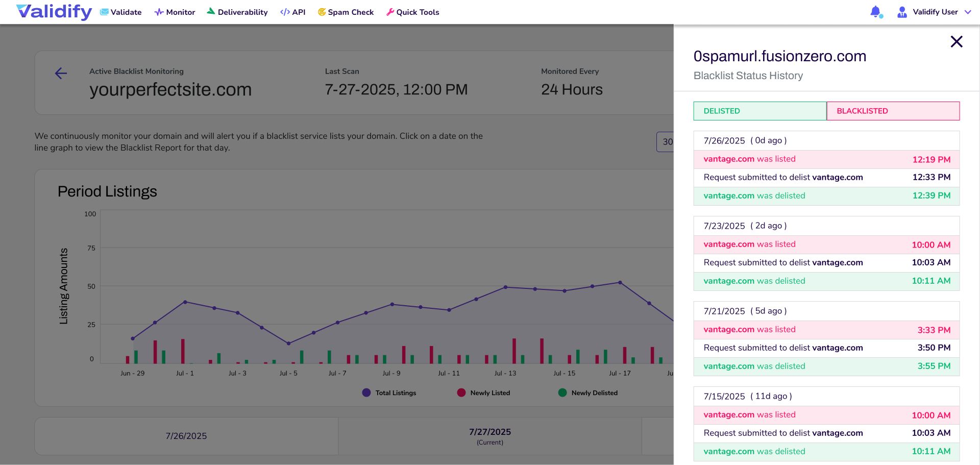Select the 7/27/2025 Current date tab
The width and height of the screenshot is (980, 465).
click(490, 436)
